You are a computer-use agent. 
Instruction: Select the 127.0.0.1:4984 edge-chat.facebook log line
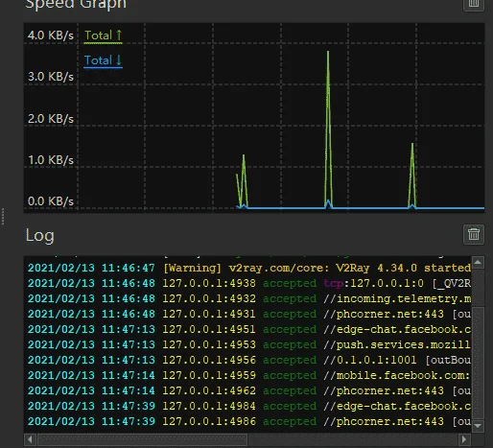coord(249,406)
